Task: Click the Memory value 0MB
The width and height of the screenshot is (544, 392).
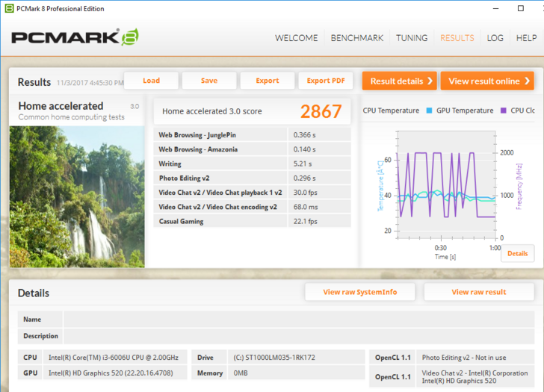Action: coord(241,373)
